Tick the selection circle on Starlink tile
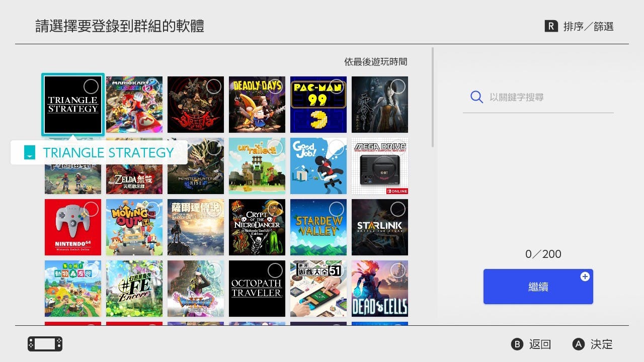644x362 pixels. pyautogui.click(x=397, y=209)
